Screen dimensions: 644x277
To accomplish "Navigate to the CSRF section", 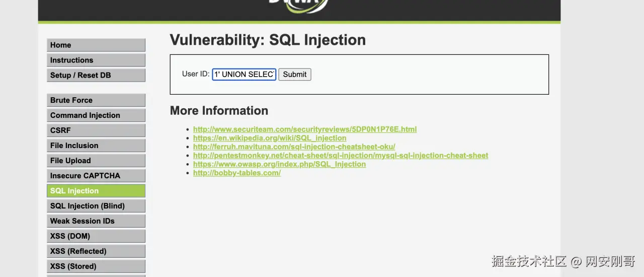I will (96, 130).
